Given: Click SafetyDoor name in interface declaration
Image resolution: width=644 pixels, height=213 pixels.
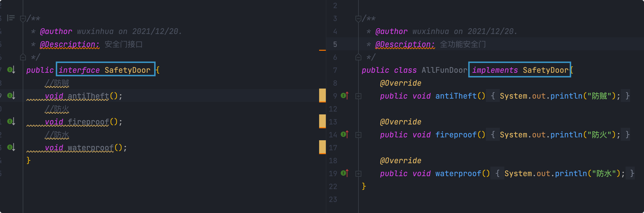Looking at the screenshot, I should tap(127, 70).
